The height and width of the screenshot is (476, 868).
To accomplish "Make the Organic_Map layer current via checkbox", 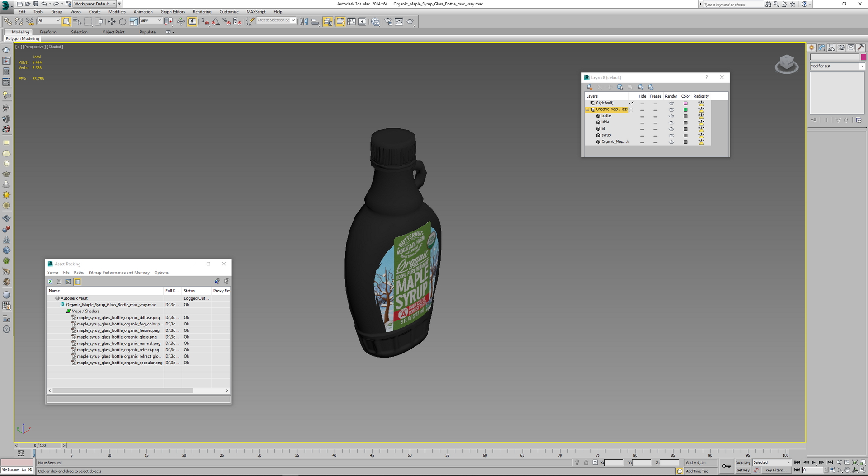I will point(631,110).
